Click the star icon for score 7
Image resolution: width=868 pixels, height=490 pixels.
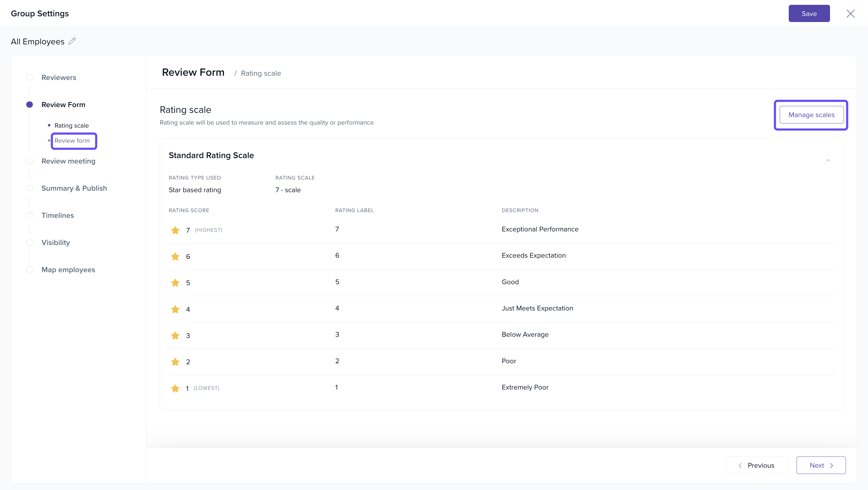click(175, 230)
